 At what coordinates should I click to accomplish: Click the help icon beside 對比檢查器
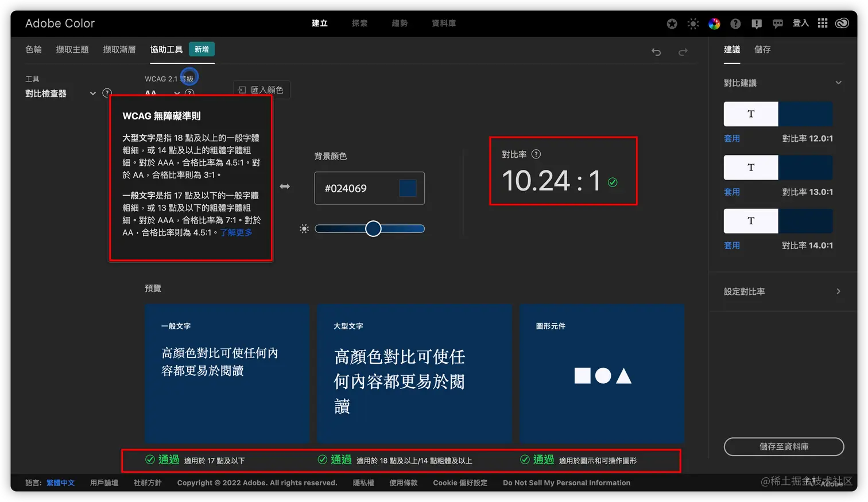click(x=107, y=93)
